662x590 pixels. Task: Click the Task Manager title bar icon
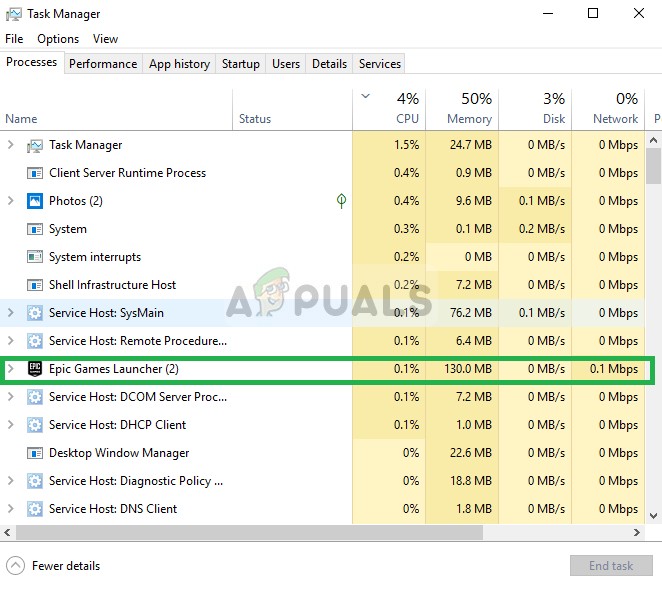point(14,14)
